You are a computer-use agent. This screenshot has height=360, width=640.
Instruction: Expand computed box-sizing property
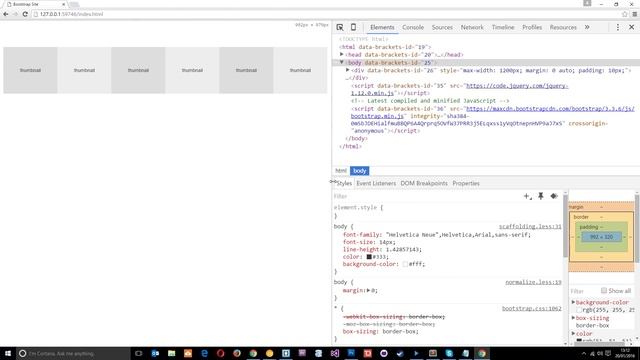573,318
